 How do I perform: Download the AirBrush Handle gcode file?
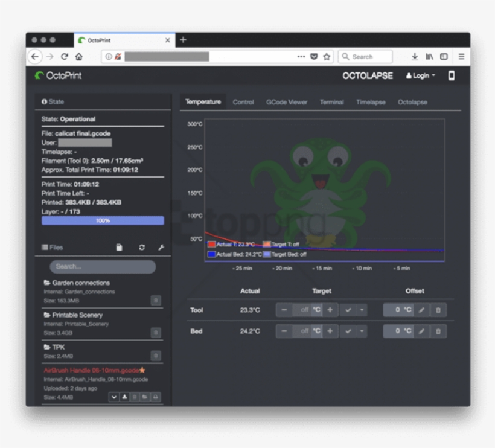point(124,397)
